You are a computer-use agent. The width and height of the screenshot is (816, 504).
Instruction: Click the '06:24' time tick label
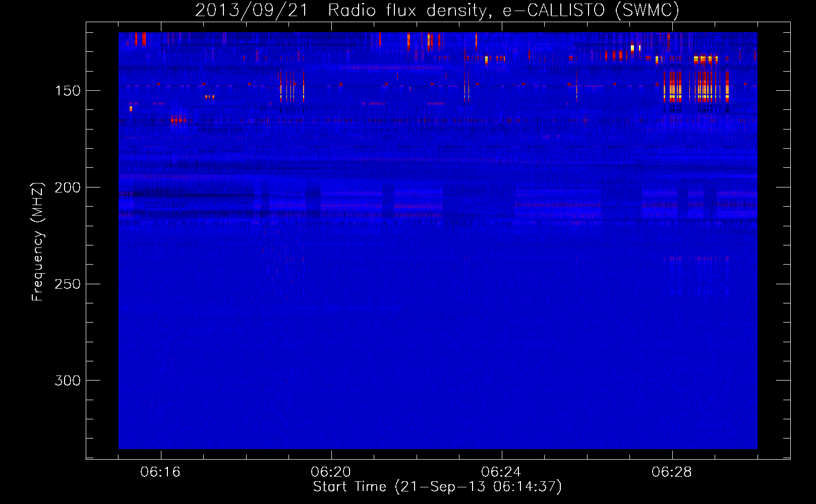tap(501, 472)
